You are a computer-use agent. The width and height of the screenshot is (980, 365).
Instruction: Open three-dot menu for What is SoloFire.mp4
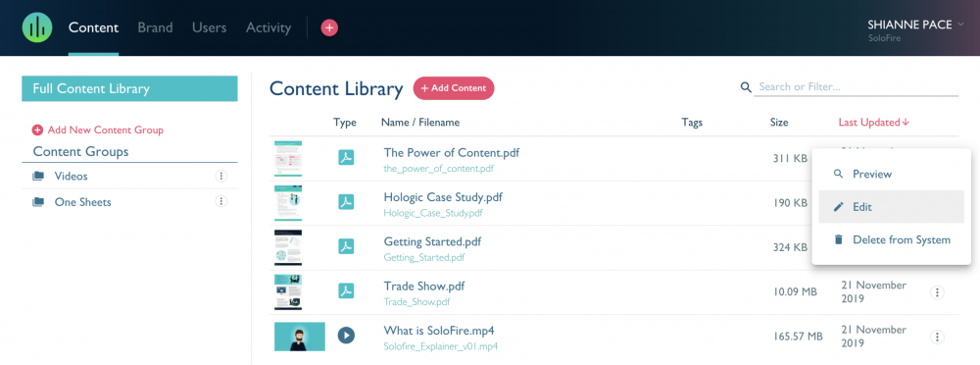coord(937,337)
